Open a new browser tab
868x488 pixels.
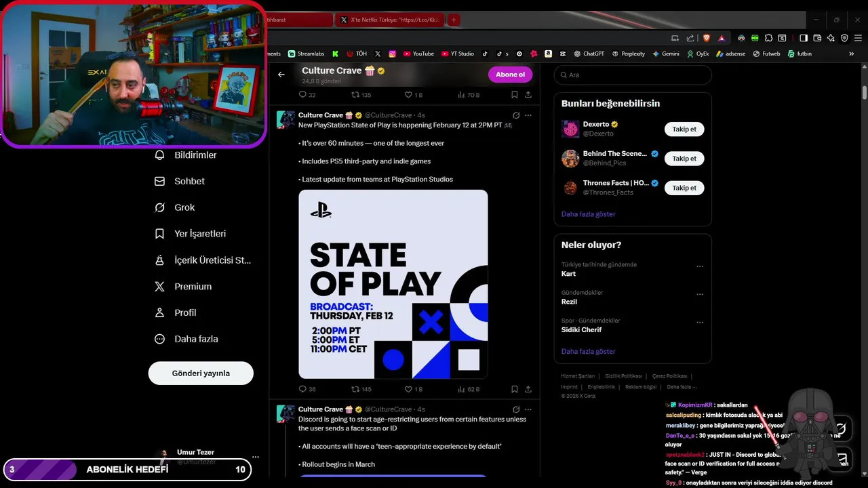tap(454, 20)
